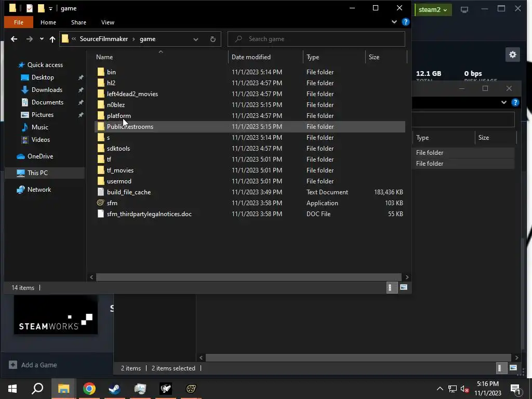Go back using the Back arrow

pyautogui.click(x=14, y=39)
